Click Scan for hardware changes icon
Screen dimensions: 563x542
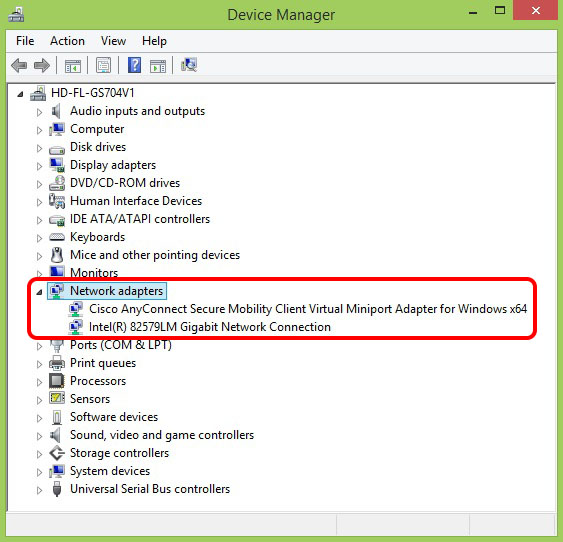[x=189, y=65]
